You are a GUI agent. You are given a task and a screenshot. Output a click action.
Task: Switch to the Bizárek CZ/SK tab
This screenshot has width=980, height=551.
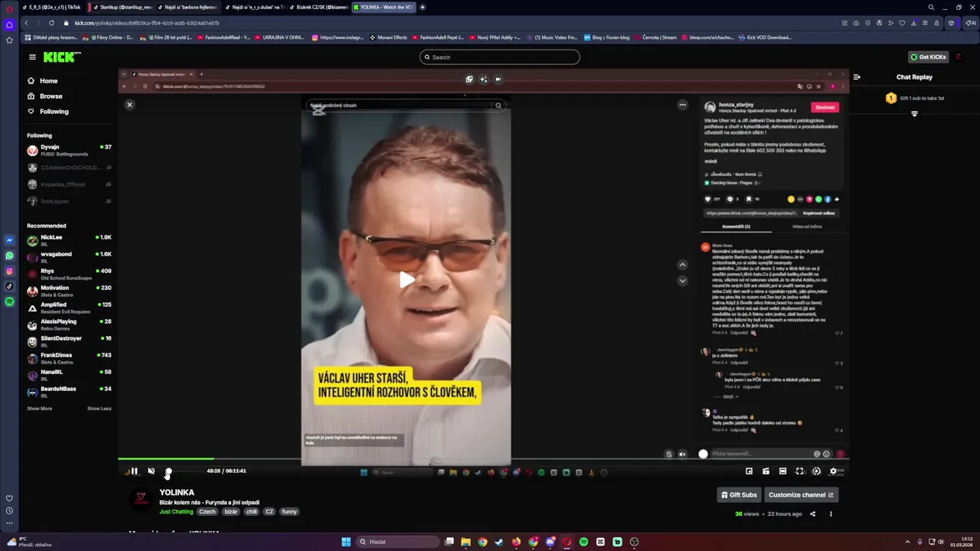(318, 7)
